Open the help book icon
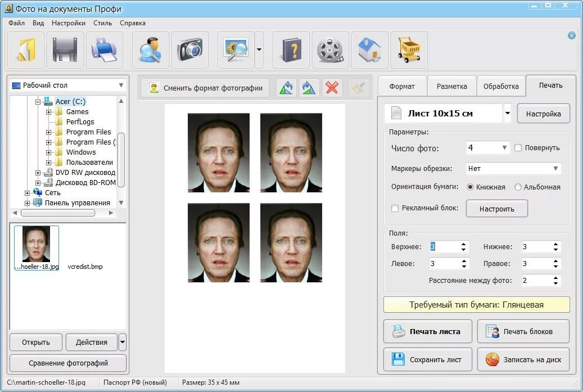The image size is (583, 392). tap(291, 50)
